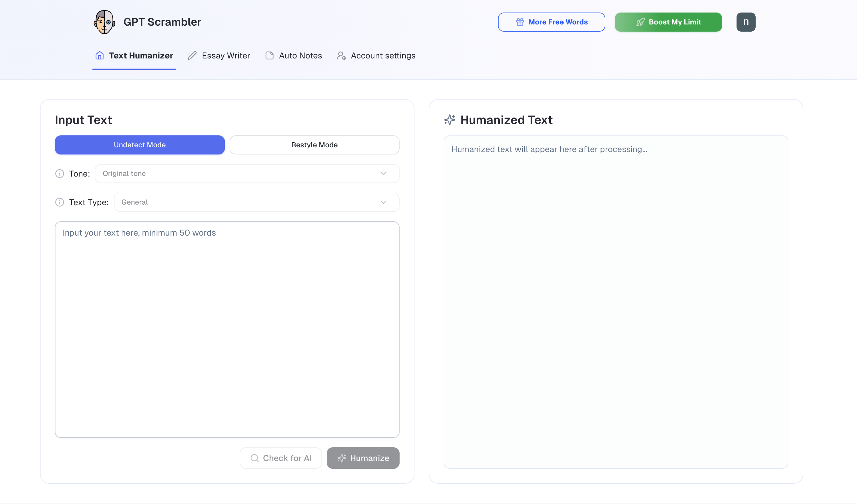Click the Tone info icon
857x504 pixels.
[x=60, y=174]
